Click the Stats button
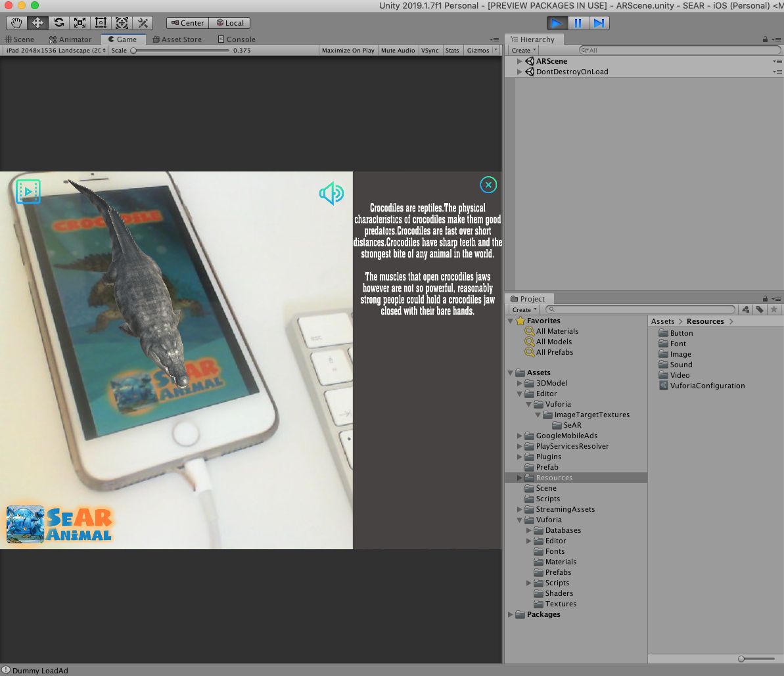This screenshot has height=676, width=784. (x=452, y=51)
